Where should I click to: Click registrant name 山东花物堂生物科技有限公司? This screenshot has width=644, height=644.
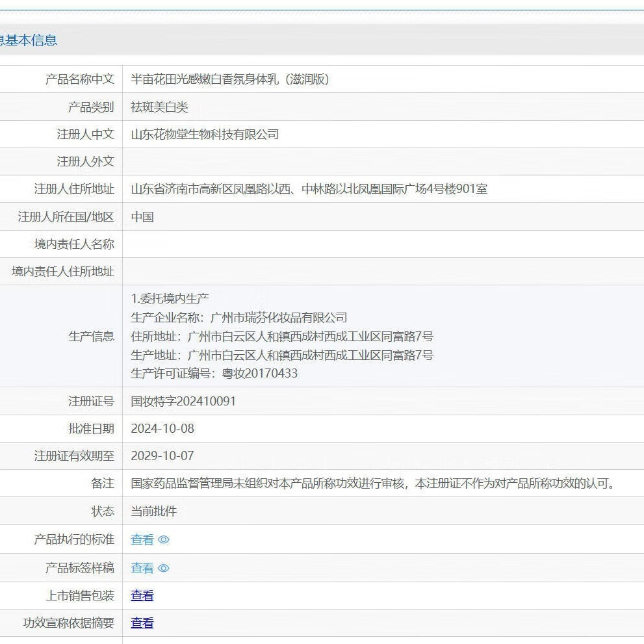point(205,135)
